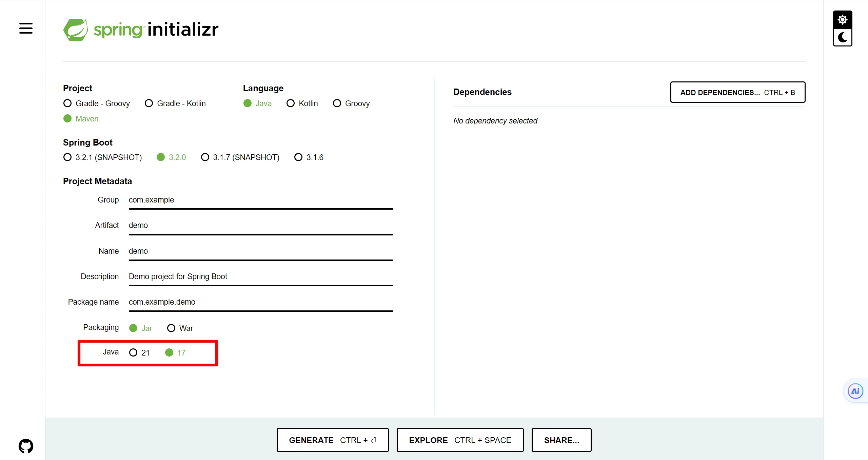Select the Gradle - Kotlin project type
This screenshot has width=868, height=460.
149,103
